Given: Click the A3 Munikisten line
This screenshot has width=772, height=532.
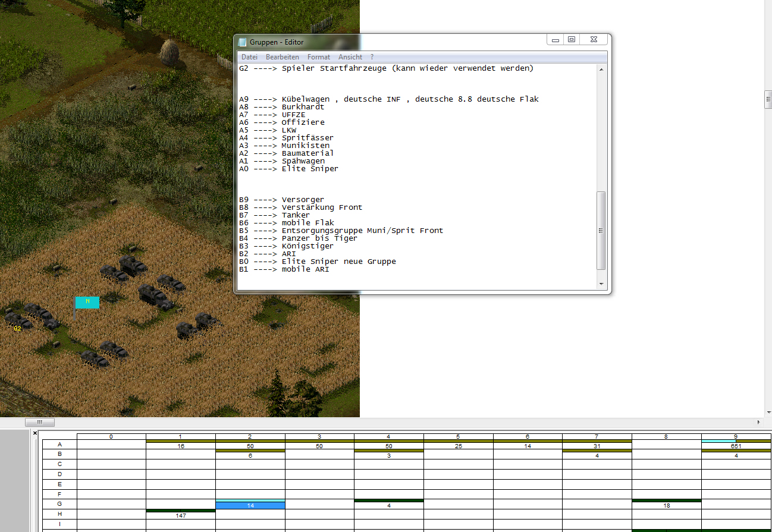Looking at the screenshot, I should click(284, 146).
